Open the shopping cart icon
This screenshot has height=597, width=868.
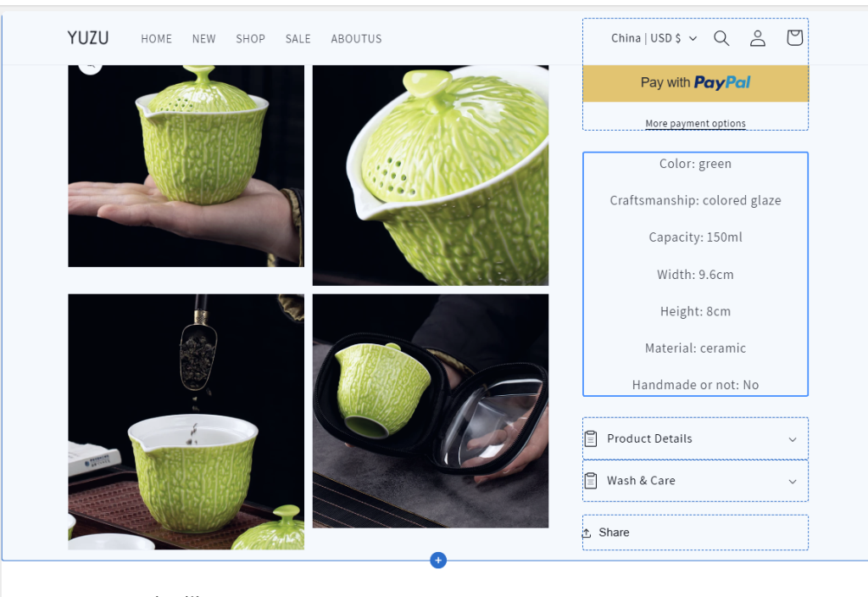(x=794, y=37)
